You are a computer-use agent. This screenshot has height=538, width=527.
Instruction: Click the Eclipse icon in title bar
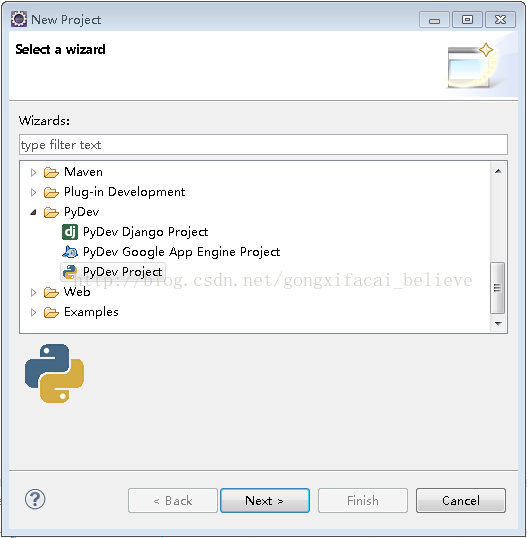[x=19, y=19]
